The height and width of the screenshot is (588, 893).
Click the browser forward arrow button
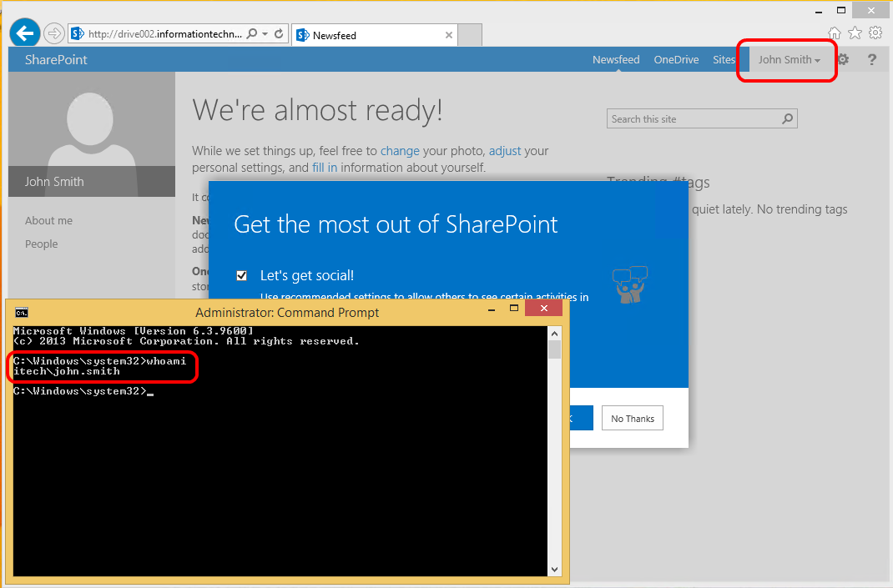pyautogui.click(x=53, y=33)
